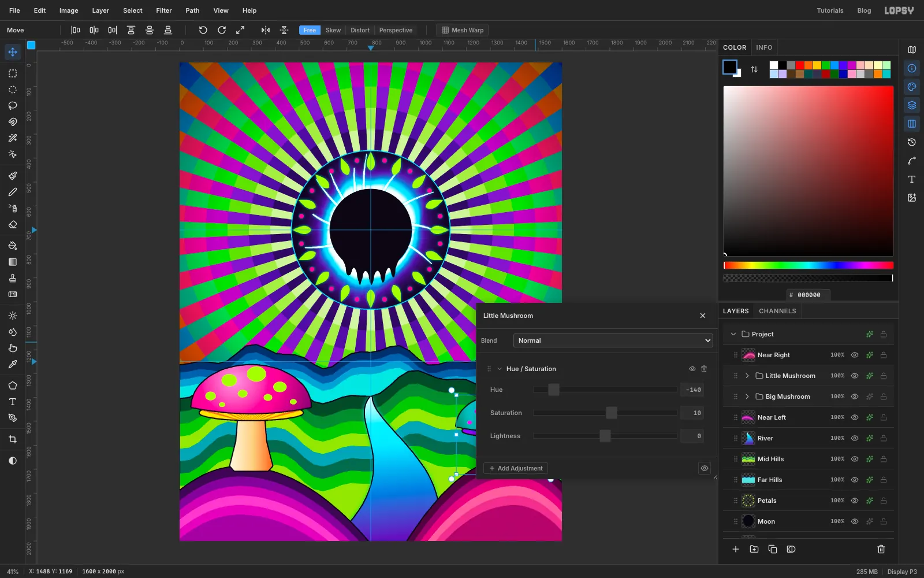Open the Layer menu
924x578 pixels.
point(100,10)
